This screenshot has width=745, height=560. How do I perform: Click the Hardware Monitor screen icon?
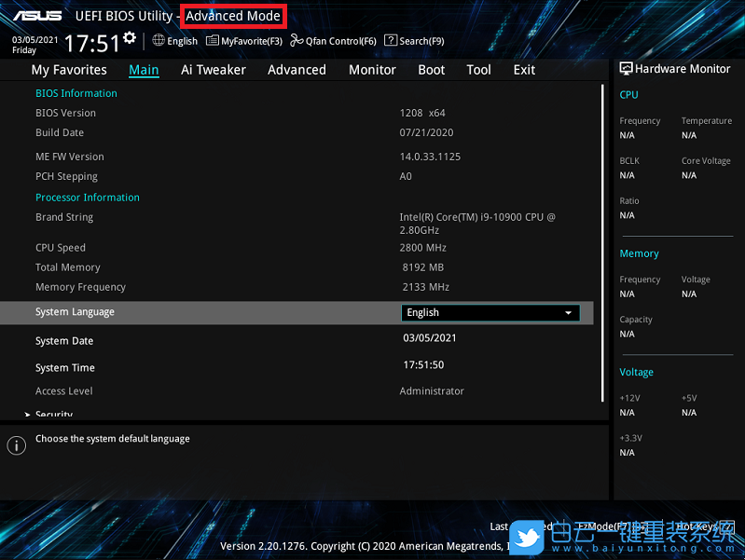pos(626,69)
